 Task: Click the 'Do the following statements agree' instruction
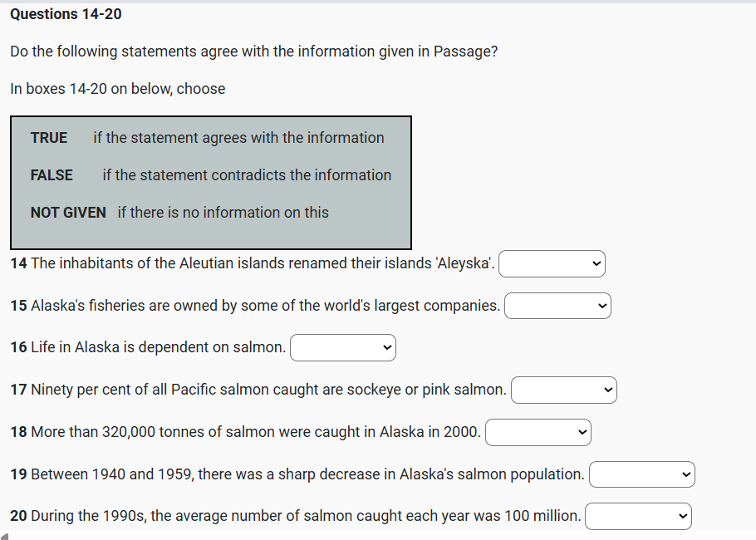[x=254, y=52]
